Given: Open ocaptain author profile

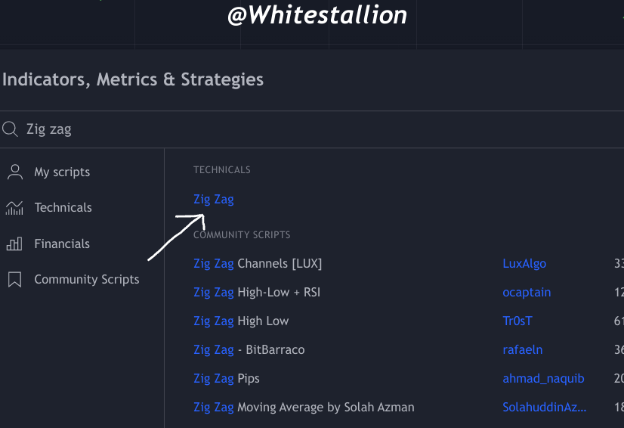Looking at the screenshot, I should click(x=527, y=293).
